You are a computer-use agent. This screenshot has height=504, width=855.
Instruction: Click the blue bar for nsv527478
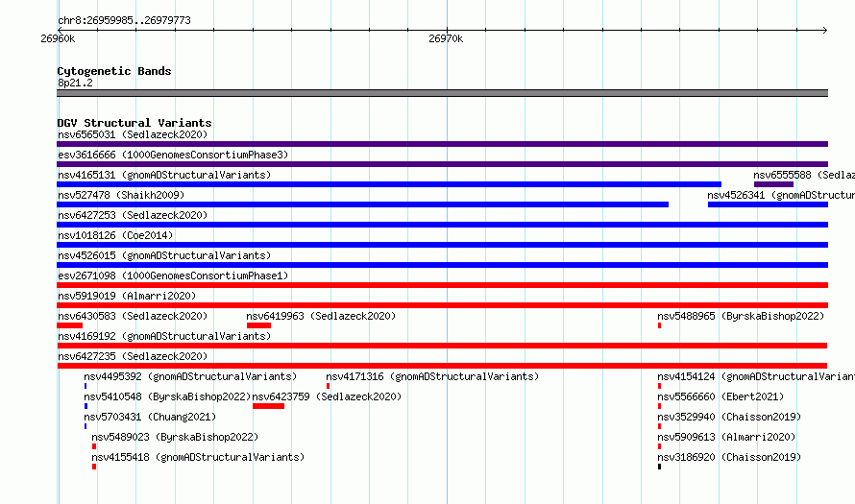pyautogui.click(x=362, y=204)
